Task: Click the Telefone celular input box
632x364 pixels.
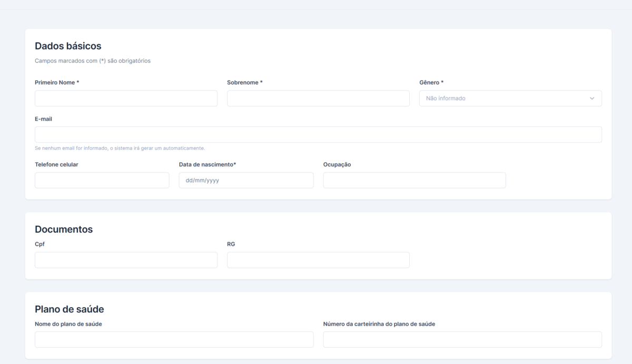Action: [102, 180]
